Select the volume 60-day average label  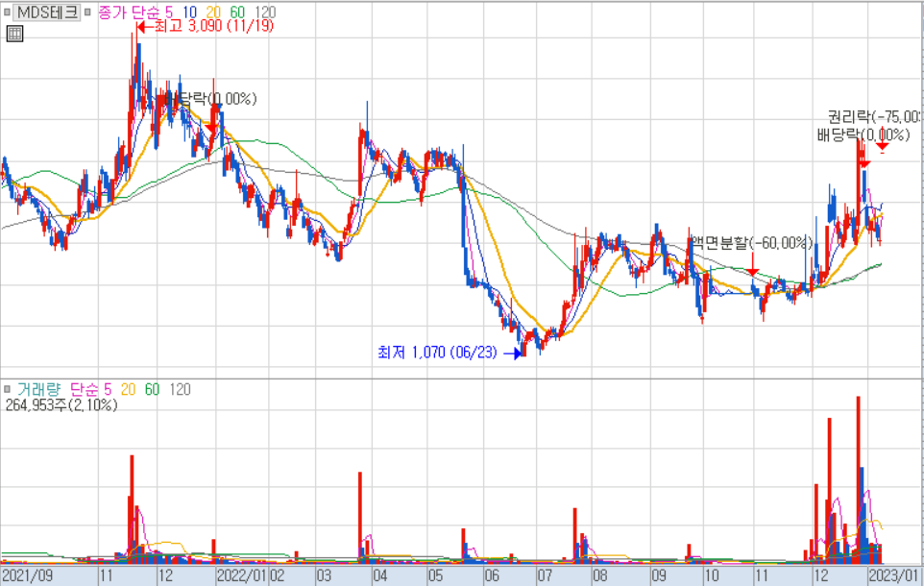click(x=152, y=389)
